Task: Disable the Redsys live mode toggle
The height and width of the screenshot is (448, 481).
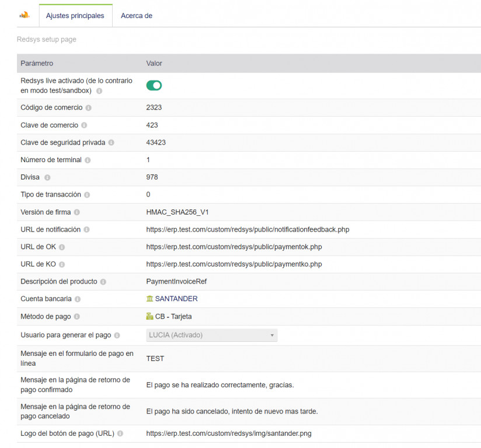Action: click(154, 86)
